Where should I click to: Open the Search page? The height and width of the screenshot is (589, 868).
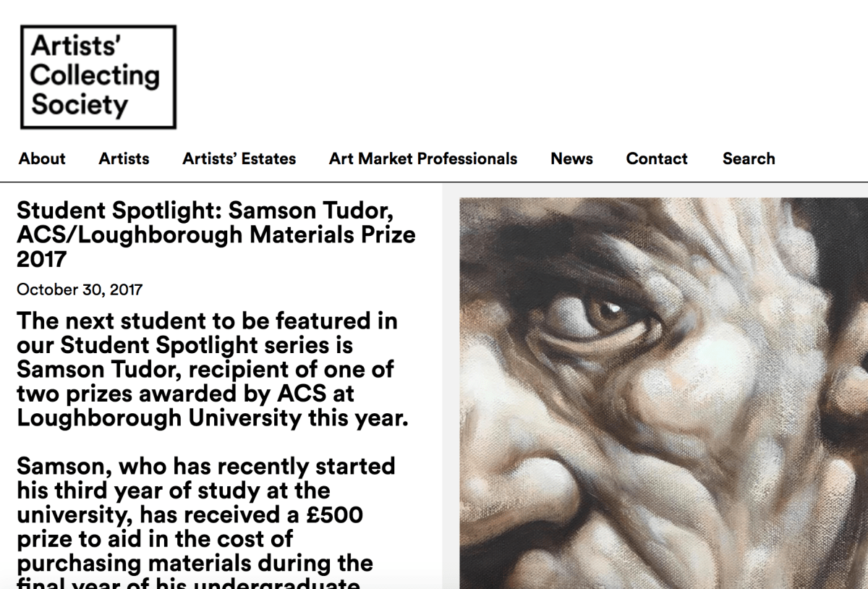pyautogui.click(x=749, y=158)
